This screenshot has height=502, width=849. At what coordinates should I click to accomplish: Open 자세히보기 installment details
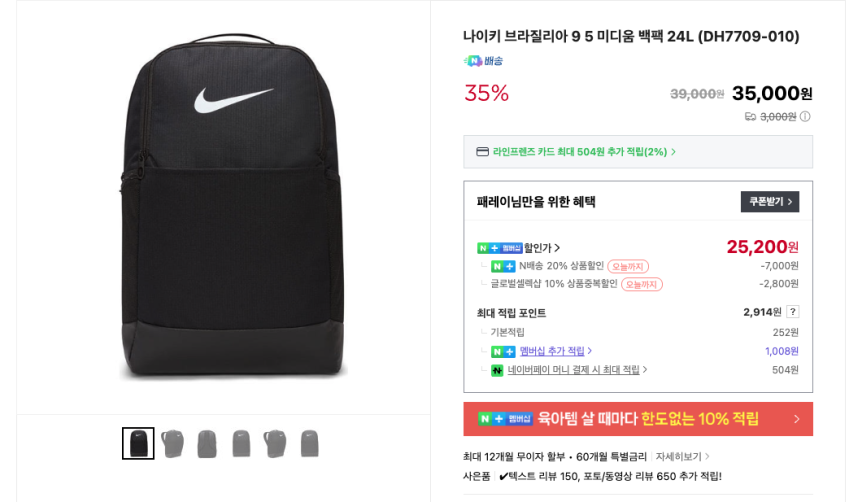(x=682, y=456)
